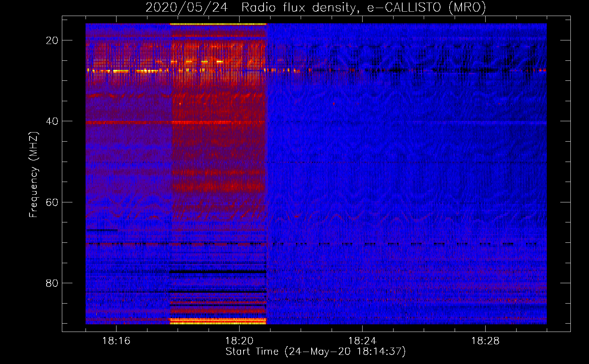Click the 40 frequency tick label
Viewport: 589px width, 364px height.
[x=52, y=121]
